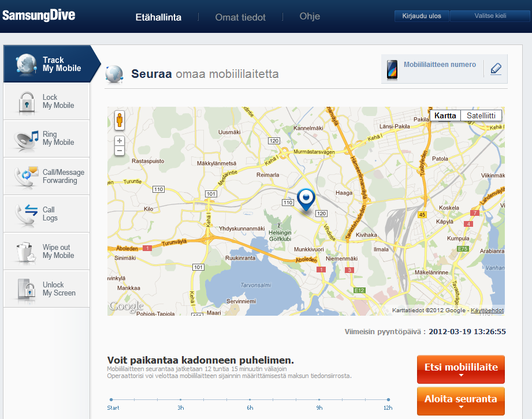Open the Ohje menu item
This screenshot has height=419, width=532.
(310, 16)
